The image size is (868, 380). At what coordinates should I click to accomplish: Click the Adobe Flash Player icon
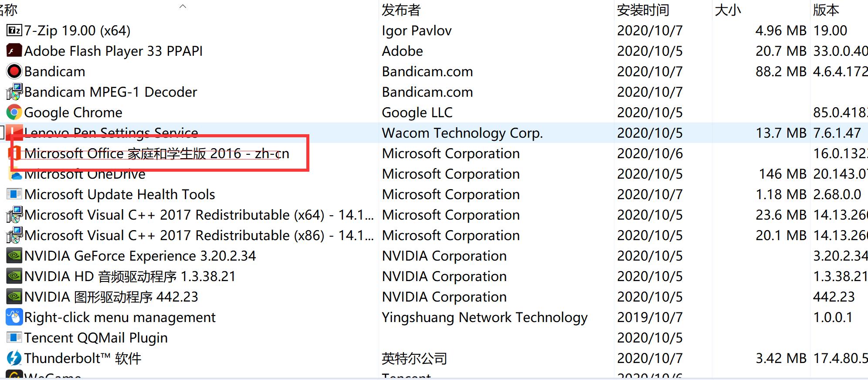(x=13, y=51)
